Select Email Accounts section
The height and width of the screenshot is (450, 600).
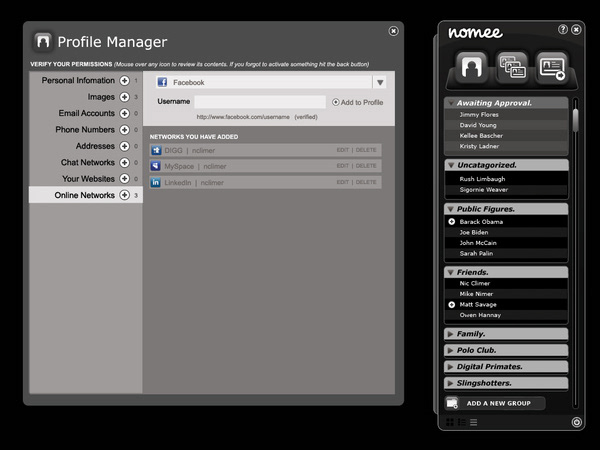86,113
